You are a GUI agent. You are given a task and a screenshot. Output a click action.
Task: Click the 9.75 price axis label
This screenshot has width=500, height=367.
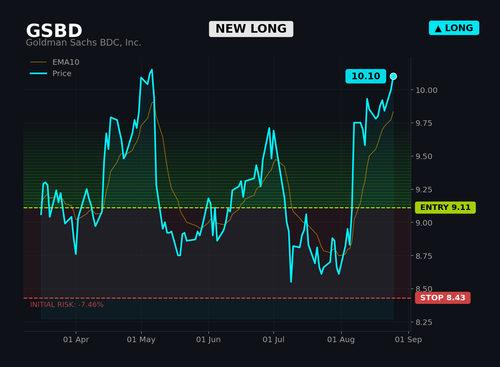tap(424, 123)
